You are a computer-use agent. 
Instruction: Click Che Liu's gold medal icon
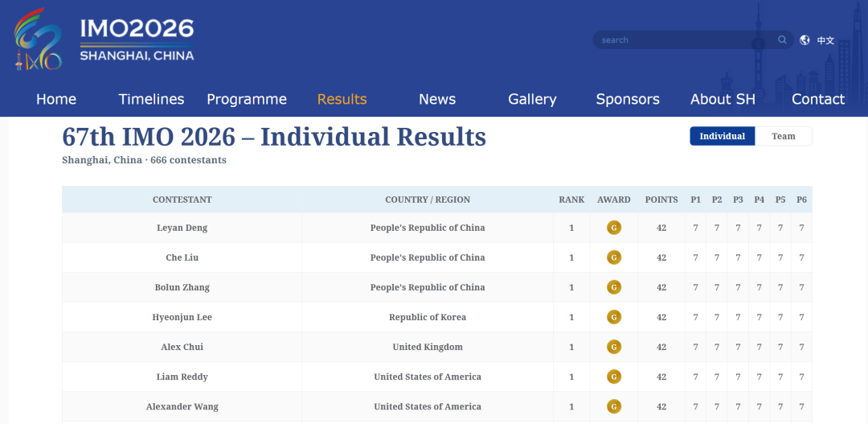[614, 257]
